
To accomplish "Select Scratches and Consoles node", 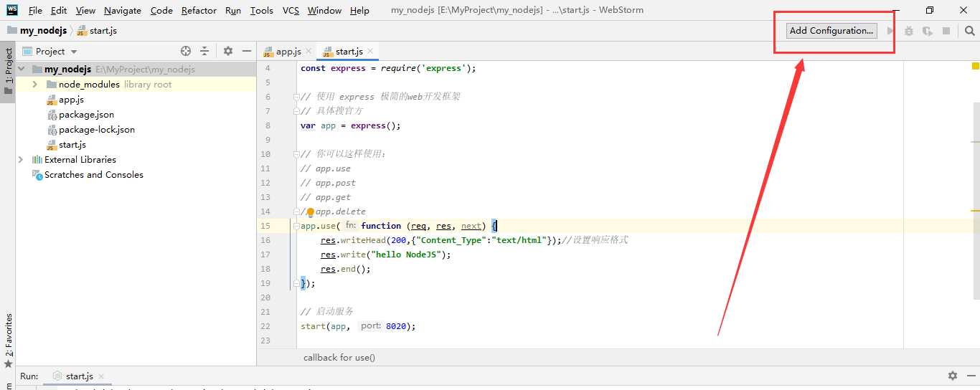I will 93,174.
